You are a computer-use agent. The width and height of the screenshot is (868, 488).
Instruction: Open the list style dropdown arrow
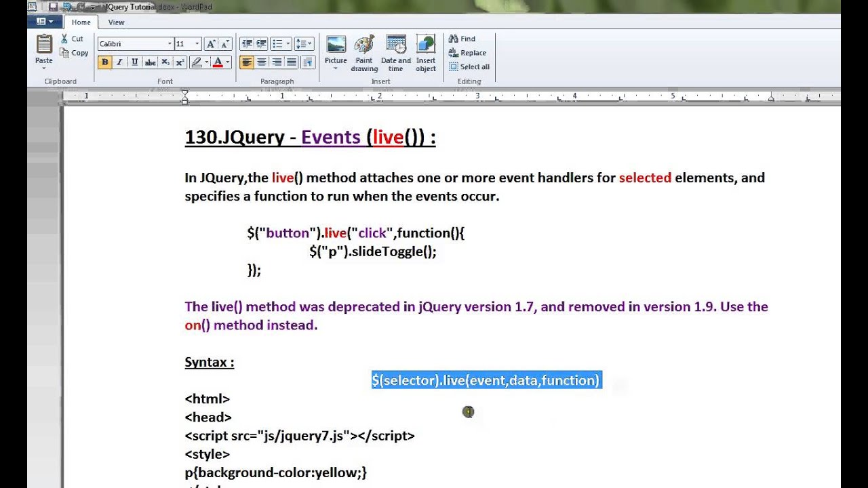(288, 43)
